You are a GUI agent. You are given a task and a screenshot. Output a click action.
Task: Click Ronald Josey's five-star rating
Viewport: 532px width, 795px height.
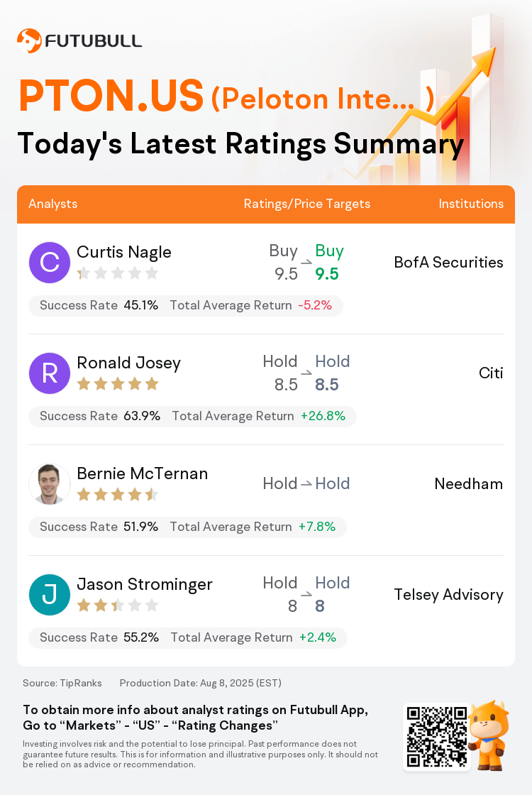[118, 384]
